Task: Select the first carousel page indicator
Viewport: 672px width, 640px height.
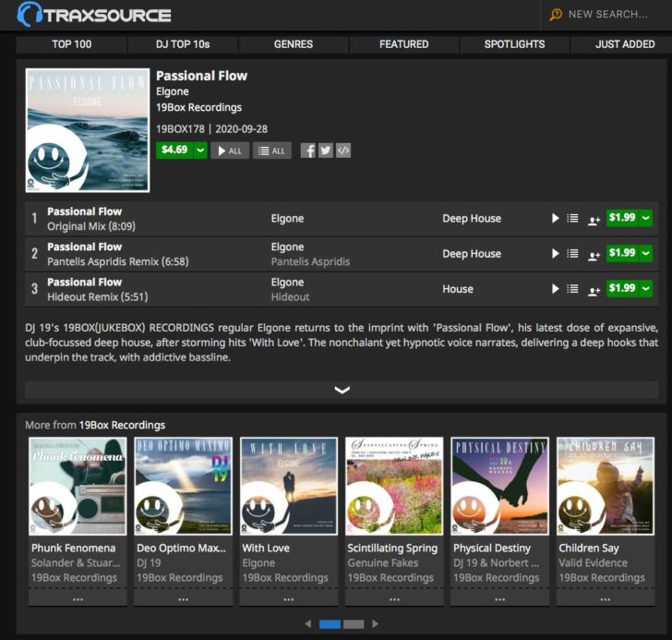Action: point(330,624)
